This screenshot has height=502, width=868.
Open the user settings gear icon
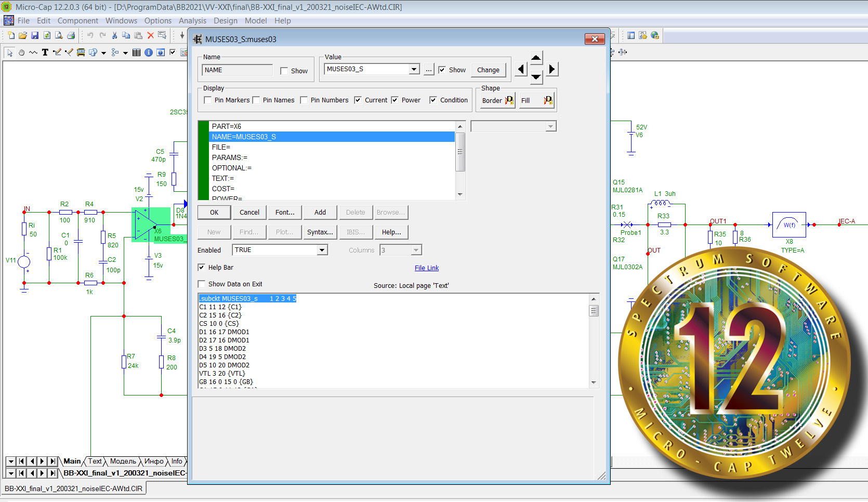coord(643,35)
